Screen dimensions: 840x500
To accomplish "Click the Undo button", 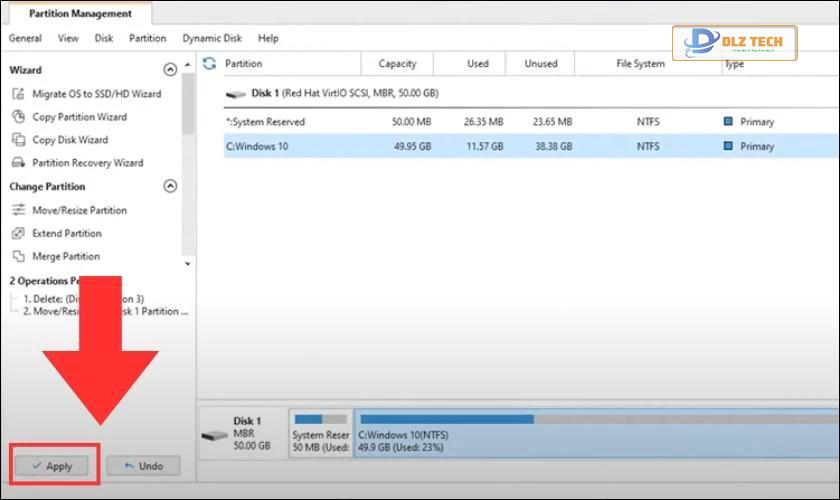I will [x=143, y=466].
